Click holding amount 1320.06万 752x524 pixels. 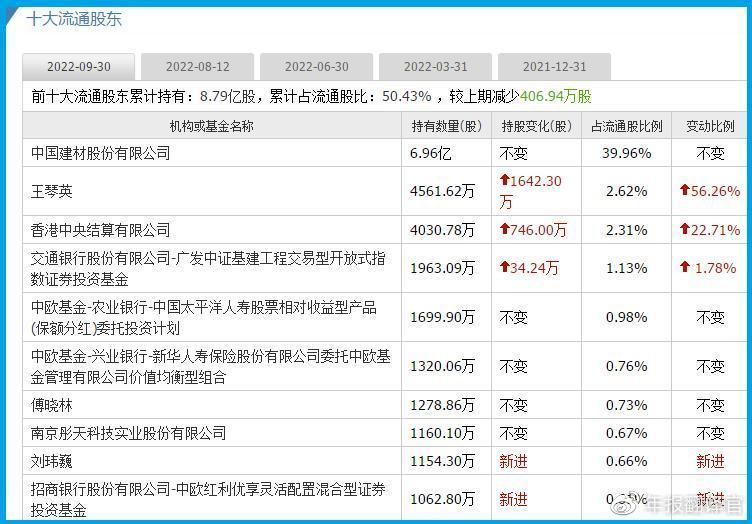coord(442,366)
